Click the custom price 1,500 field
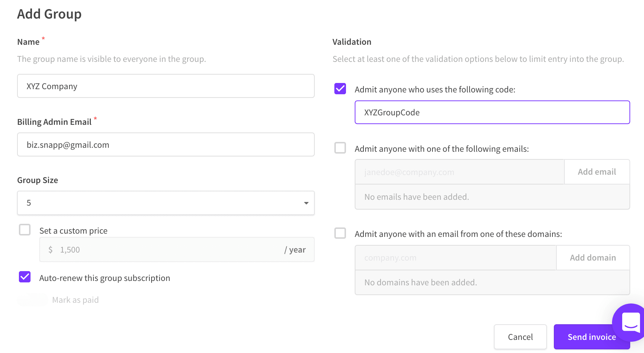This screenshot has width=644, height=353. click(177, 250)
